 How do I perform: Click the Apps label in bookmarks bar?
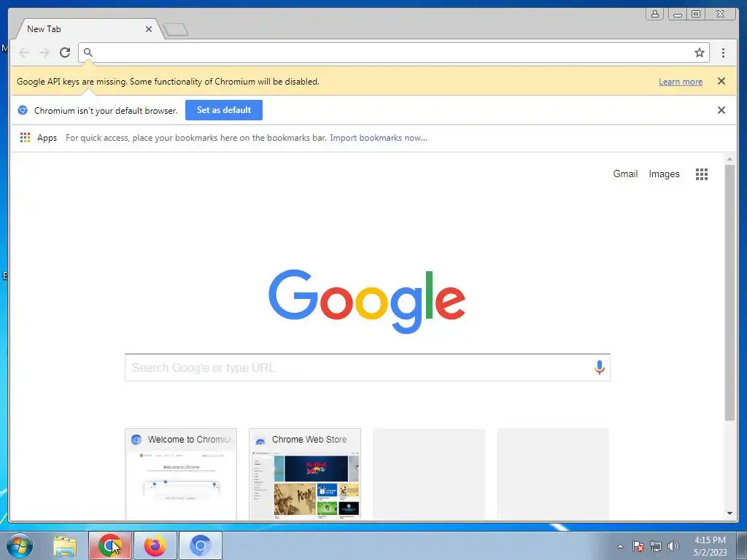point(47,138)
